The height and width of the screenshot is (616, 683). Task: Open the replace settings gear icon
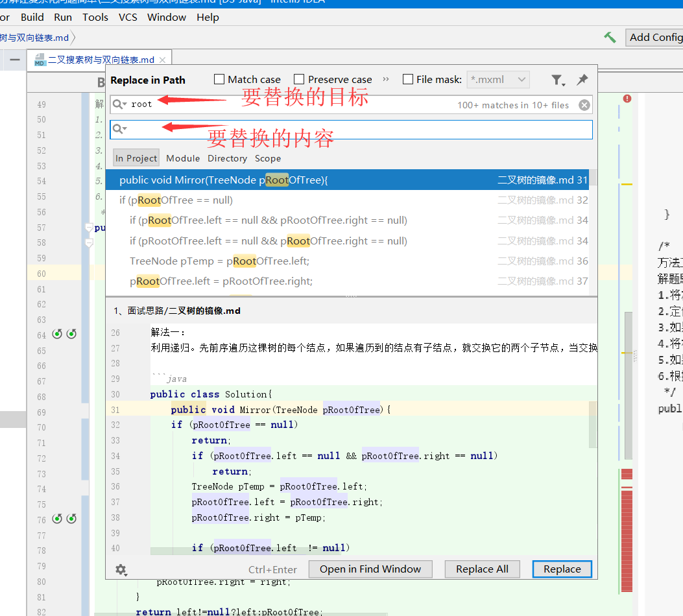click(121, 569)
